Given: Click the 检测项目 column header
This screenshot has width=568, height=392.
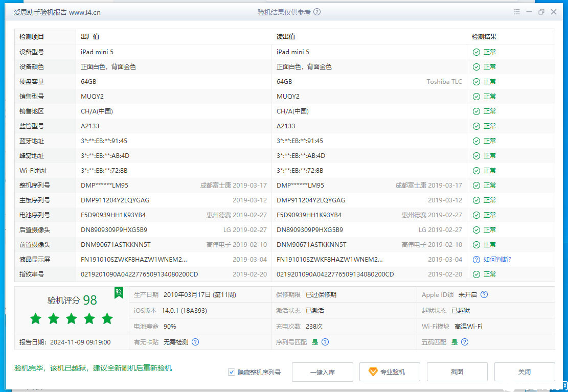Looking at the screenshot, I should [x=32, y=37].
